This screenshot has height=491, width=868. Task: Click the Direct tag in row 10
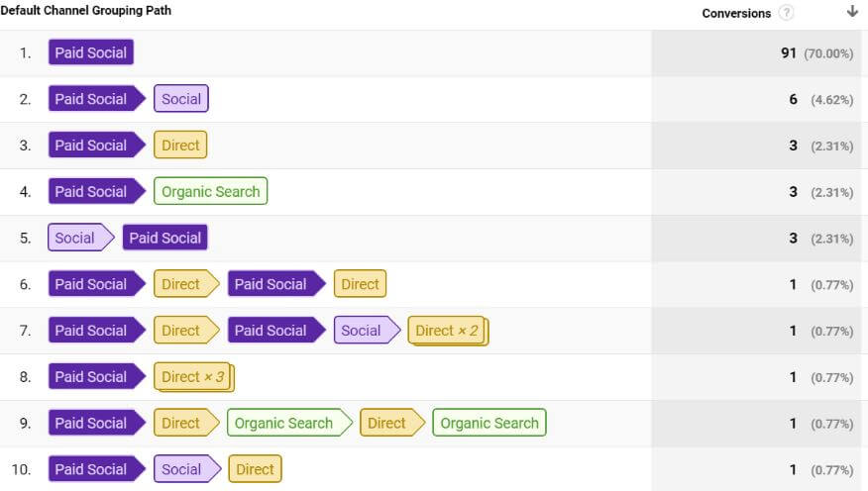pyautogui.click(x=255, y=469)
